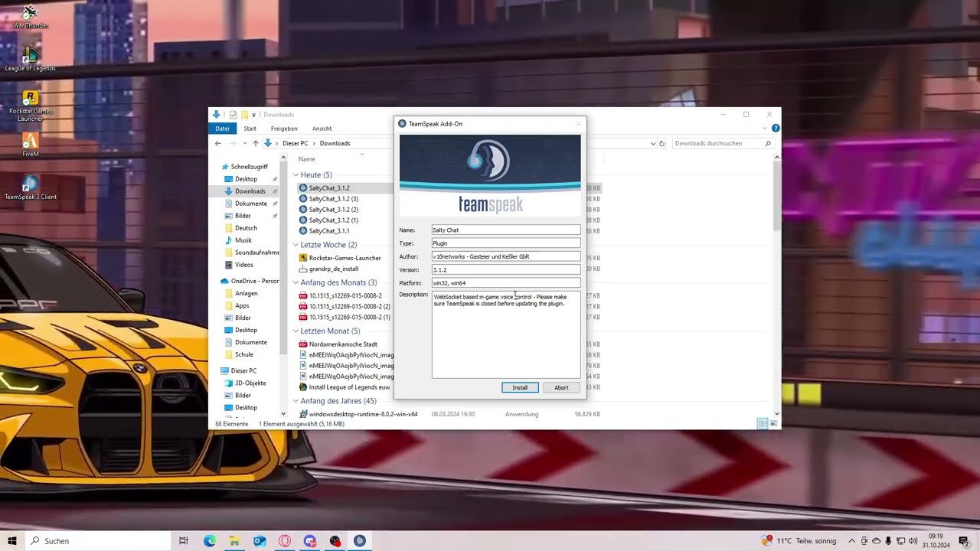
Task: Open Outlook from the taskbar
Action: tap(260, 541)
